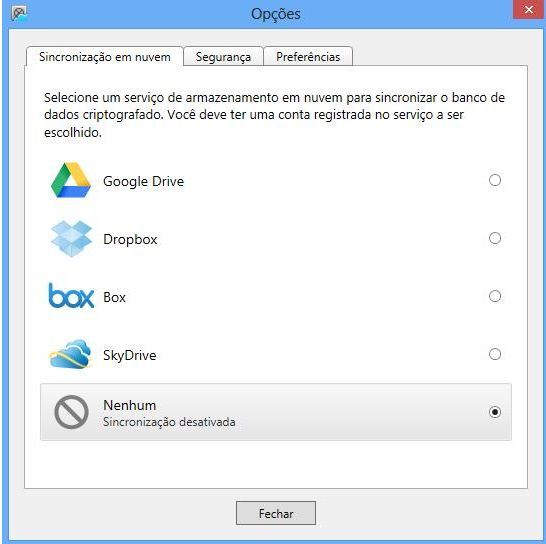Viewport: 546px width, 544px height.
Task: Enable the SkyDrive radio button
Action: tap(495, 354)
